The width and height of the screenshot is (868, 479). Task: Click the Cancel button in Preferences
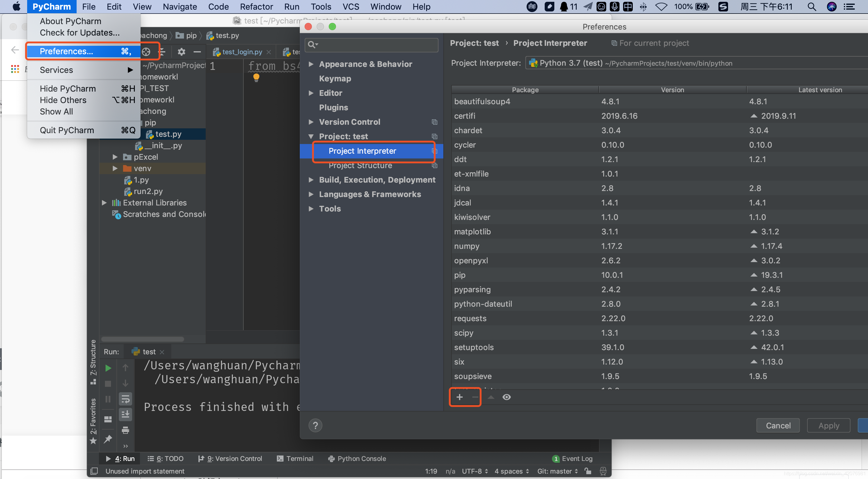pos(778,425)
